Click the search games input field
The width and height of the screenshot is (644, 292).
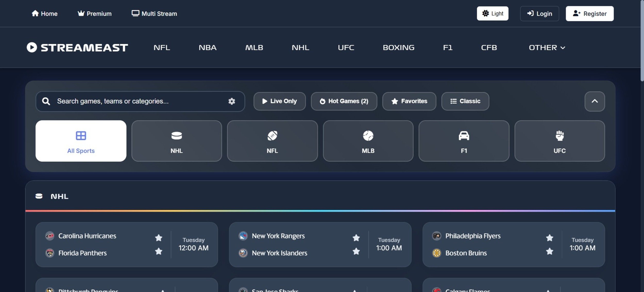click(x=139, y=101)
